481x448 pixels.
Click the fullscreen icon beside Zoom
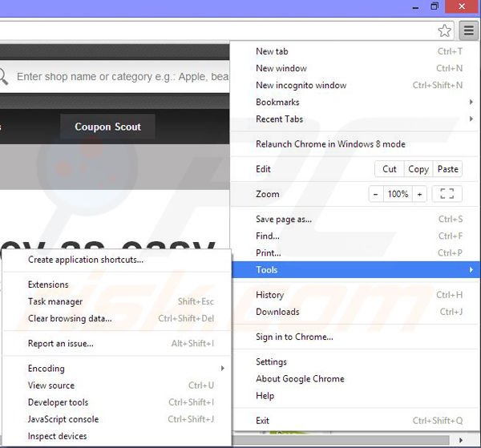tap(447, 194)
